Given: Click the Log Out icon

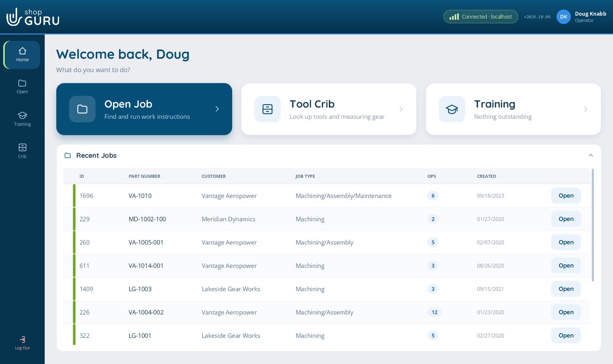Looking at the screenshot, I should click(22, 339).
